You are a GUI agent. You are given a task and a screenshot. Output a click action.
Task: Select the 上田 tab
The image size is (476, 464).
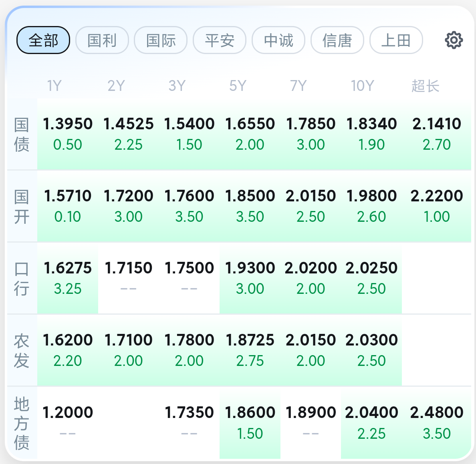click(396, 40)
